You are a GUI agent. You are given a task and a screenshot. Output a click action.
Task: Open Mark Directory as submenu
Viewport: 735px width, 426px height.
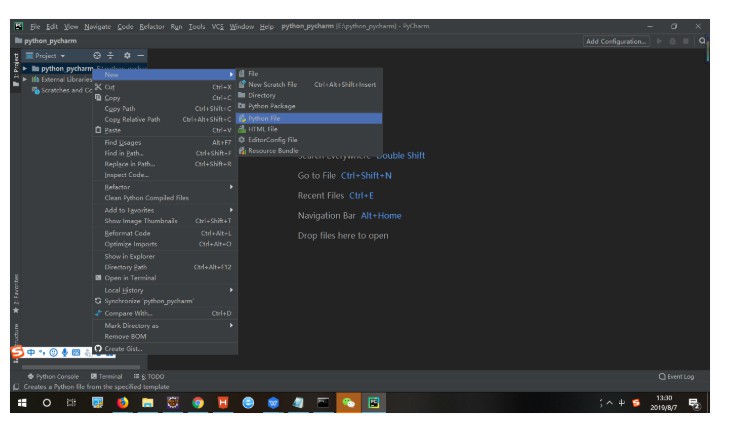coord(165,325)
